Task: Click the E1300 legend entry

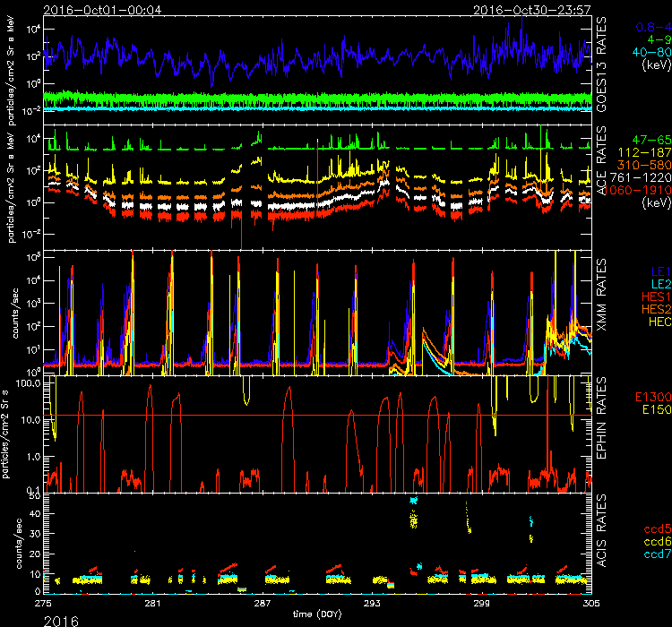Action: pyautogui.click(x=653, y=397)
